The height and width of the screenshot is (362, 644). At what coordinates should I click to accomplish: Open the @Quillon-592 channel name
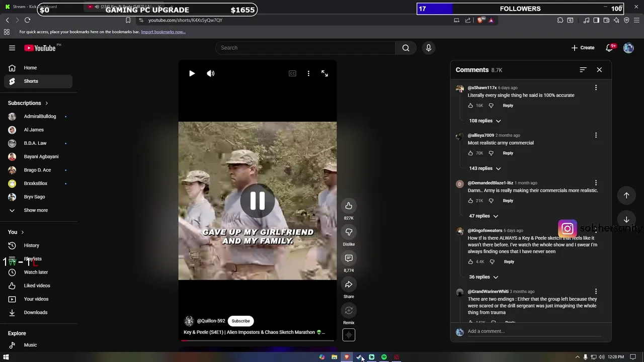click(211, 321)
